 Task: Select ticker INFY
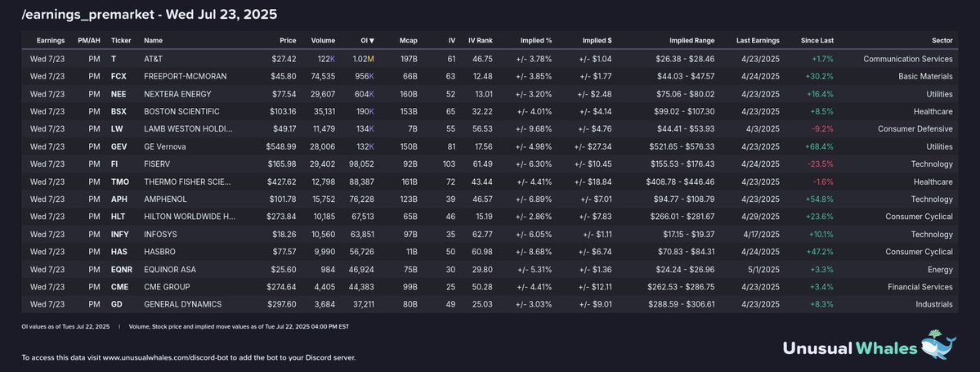pos(120,235)
